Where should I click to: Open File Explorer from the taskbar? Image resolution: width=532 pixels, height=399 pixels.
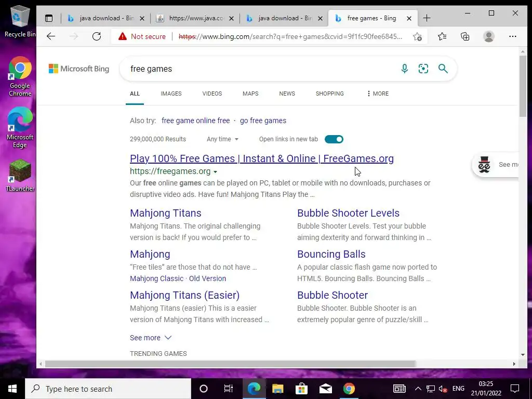tap(277, 389)
